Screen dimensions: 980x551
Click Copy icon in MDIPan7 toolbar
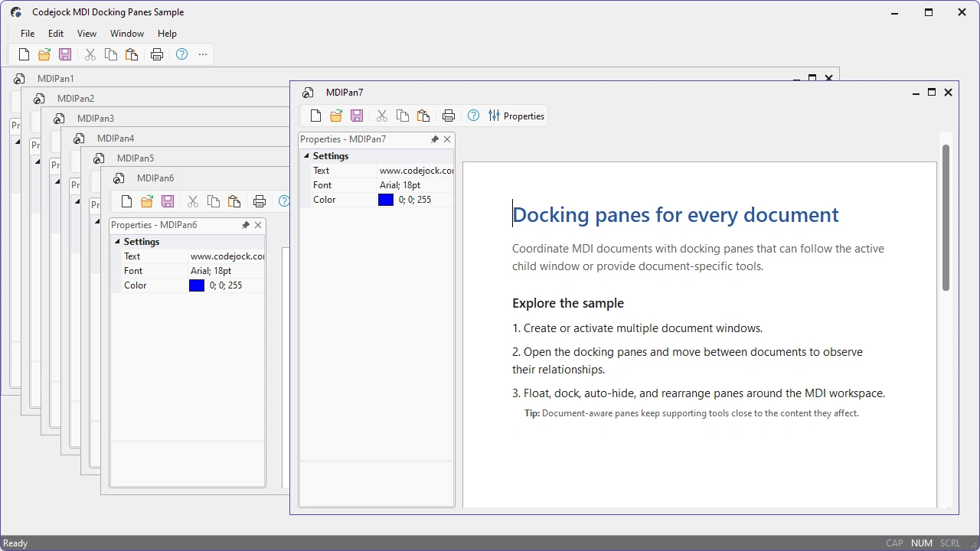click(x=403, y=116)
